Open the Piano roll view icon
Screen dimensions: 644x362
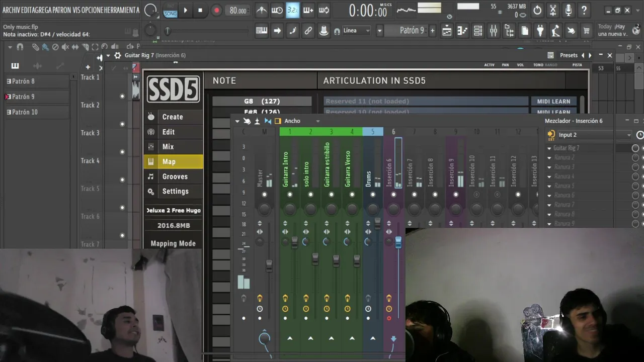pos(462,31)
